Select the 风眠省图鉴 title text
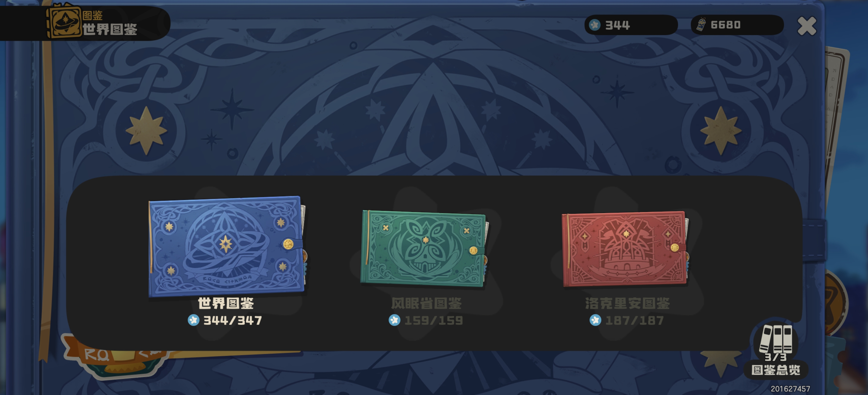868x395 pixels. tap(426, 303)
